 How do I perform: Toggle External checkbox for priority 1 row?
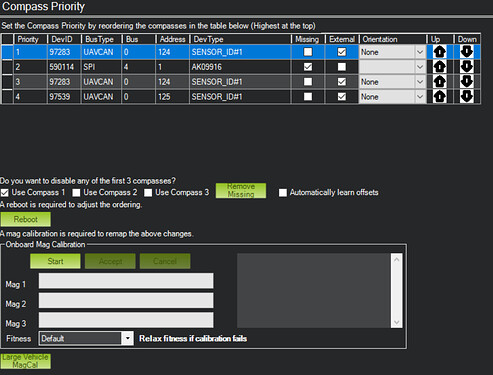[342, 52]
